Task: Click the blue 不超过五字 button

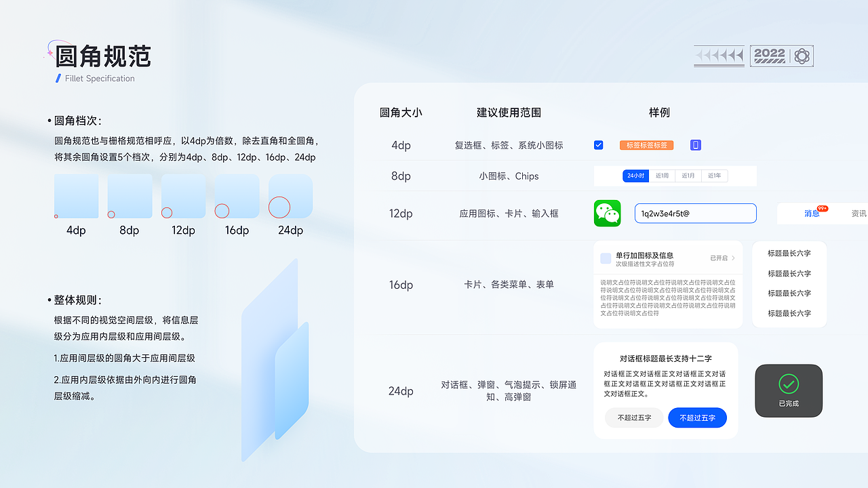Action: [697, 418]
